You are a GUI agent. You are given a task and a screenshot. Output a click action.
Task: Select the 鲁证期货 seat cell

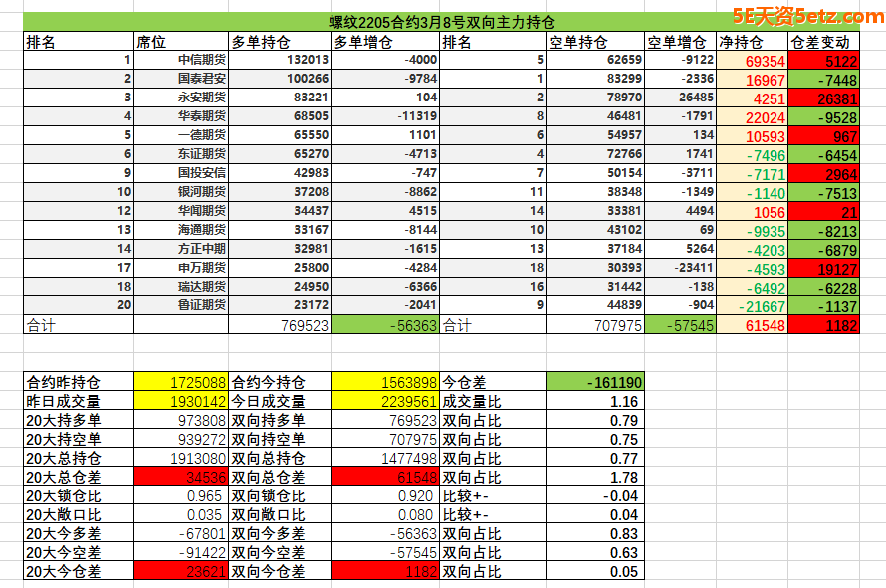180,305
